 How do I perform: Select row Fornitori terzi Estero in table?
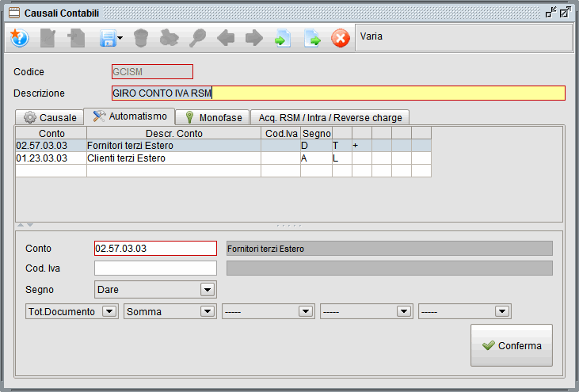pos(223,146)
